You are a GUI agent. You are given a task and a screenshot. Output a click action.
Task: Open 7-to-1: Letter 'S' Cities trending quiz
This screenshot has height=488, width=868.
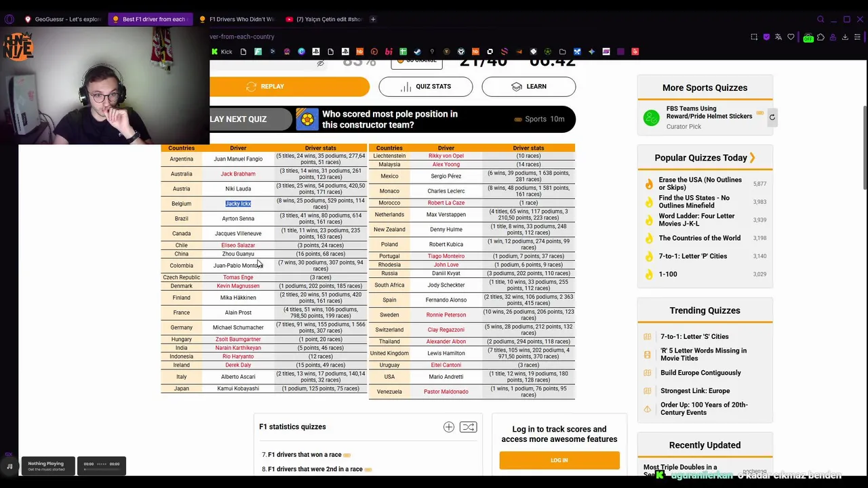pyautogui.click(x=694, y=336)
